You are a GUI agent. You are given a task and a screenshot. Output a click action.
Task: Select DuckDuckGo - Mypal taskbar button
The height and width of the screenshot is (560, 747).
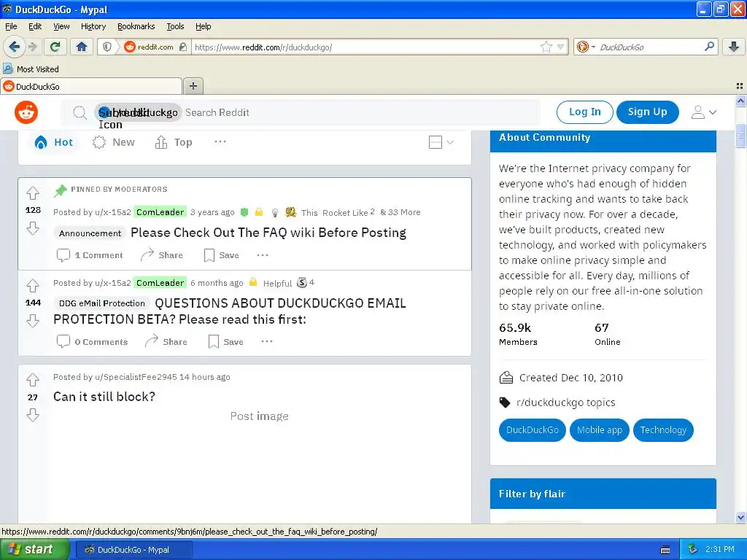pos(134,550)
